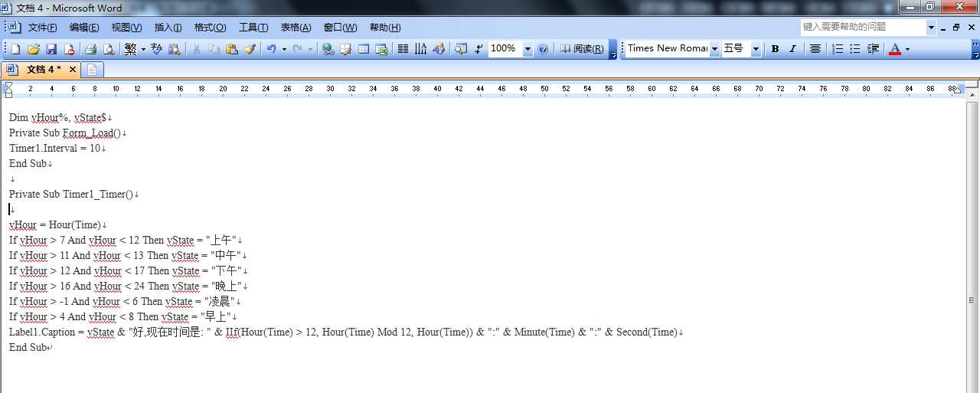Open the 格式(O) menu
The image size is (980, 393).
(210, 27)
